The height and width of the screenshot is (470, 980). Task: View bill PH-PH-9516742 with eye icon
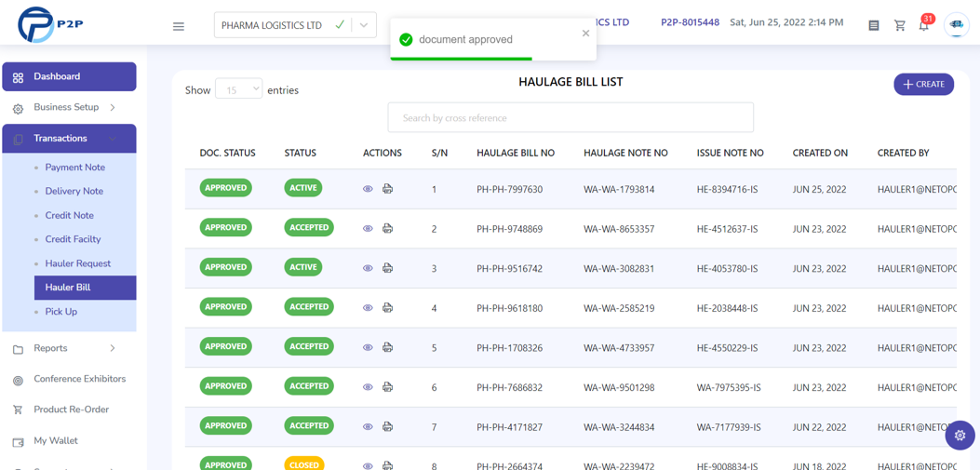[x=369, y=268]
